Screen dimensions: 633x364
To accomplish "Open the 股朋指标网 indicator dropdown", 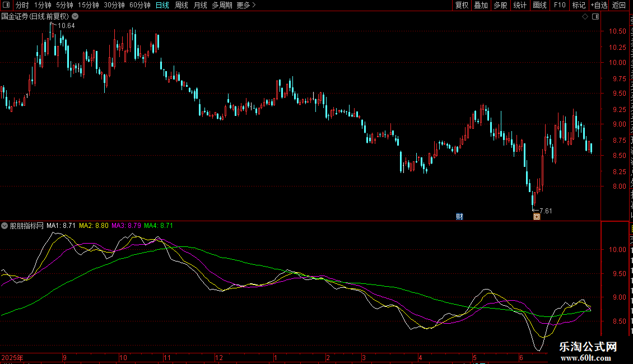I will click(x=4, y=226).
